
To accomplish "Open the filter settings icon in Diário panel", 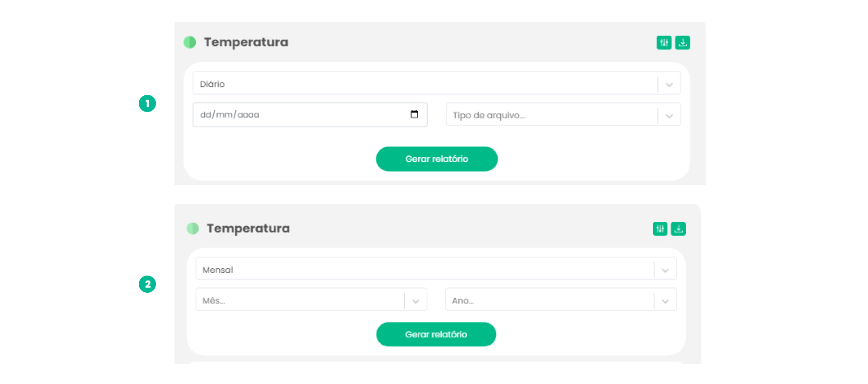I will 664,42.
